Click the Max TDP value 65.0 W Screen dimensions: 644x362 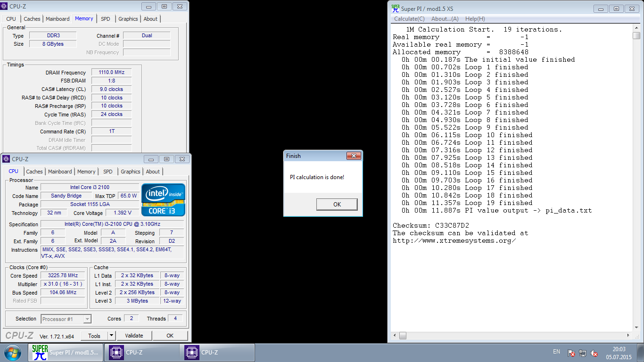click(128, 196)
